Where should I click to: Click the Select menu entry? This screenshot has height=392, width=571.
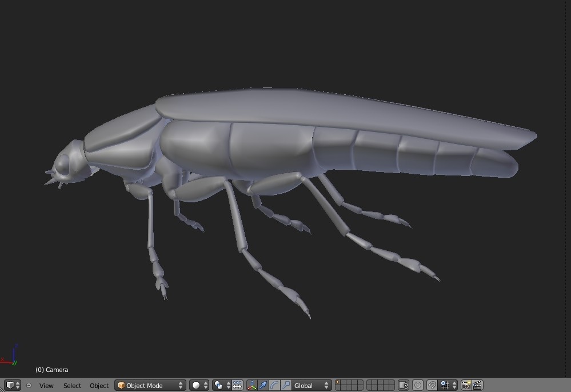pyautogui.click(x=72, y=386)
